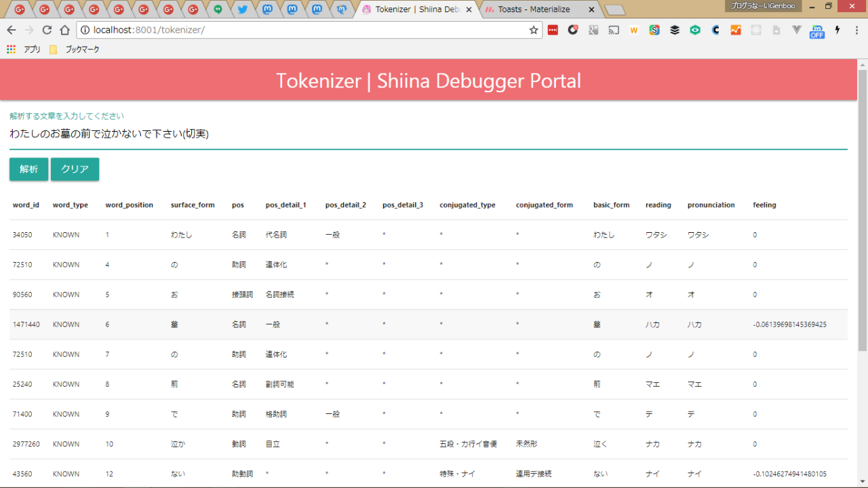Bookmark this page with the star icon

pyautogui.click(x=533, y=30)
